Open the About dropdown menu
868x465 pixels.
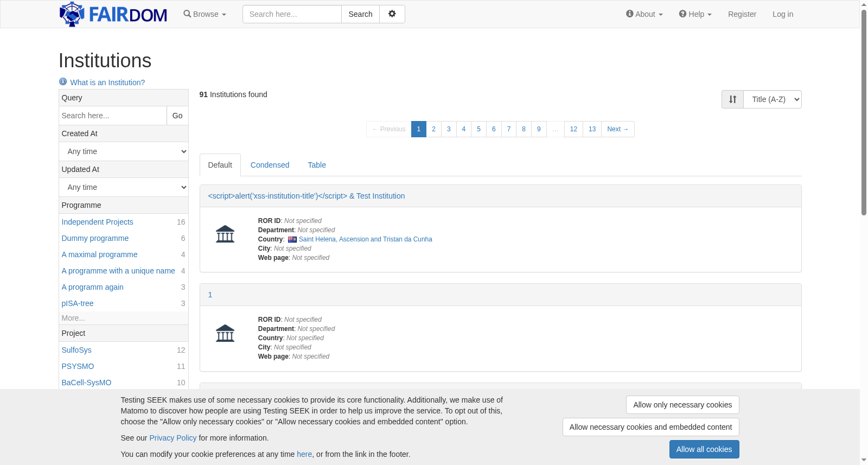[x=644, y=14]
